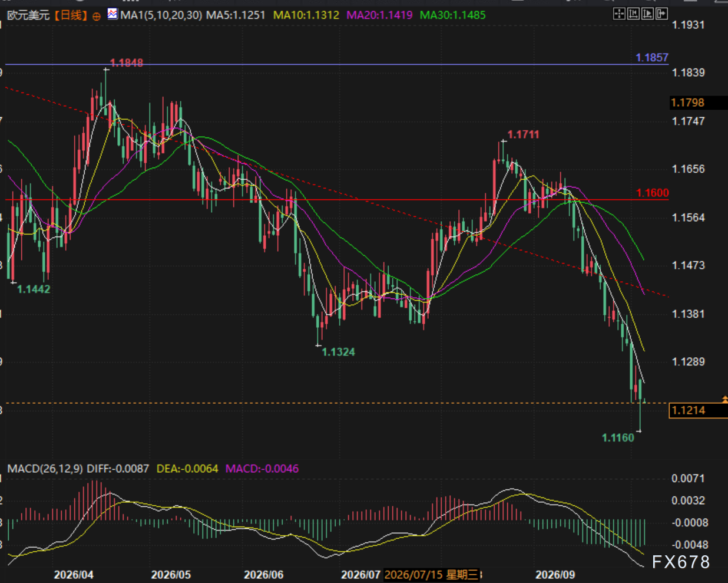This screenshot has width=728, height=583.
Task: Click the 2026/06 date axis label
Action: 264,574
